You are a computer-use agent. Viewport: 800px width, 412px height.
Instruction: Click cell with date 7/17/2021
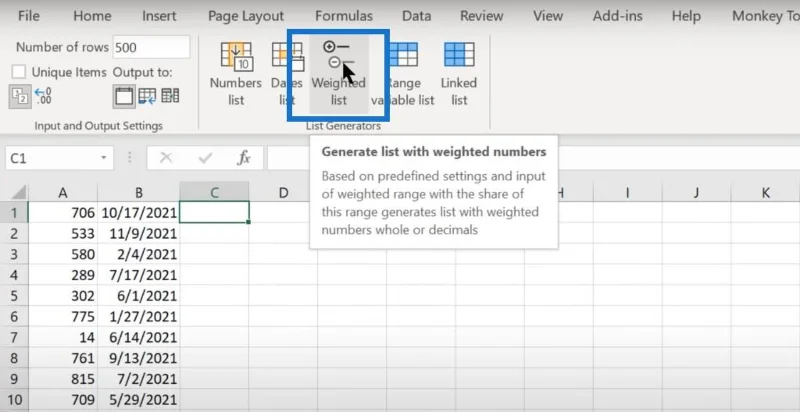click(138, 275)
